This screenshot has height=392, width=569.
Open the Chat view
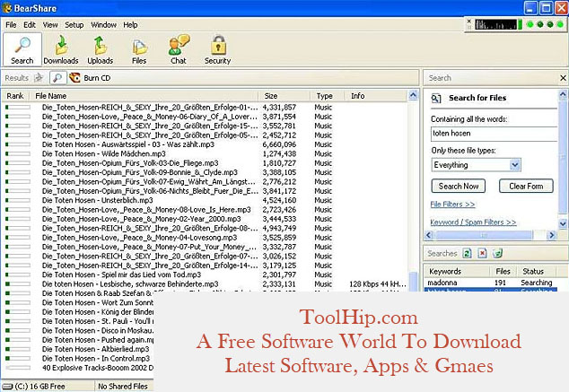click(x=179, y=49)
